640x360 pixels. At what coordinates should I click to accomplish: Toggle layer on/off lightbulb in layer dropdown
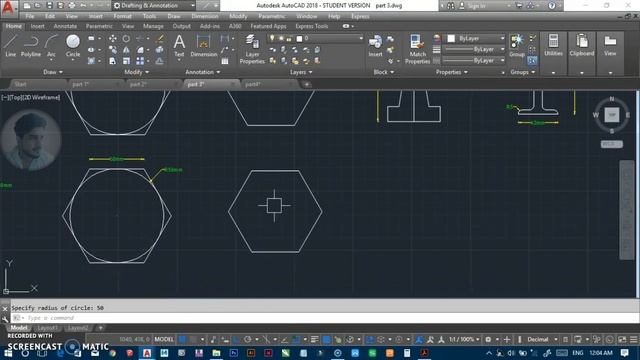(272, 38)
